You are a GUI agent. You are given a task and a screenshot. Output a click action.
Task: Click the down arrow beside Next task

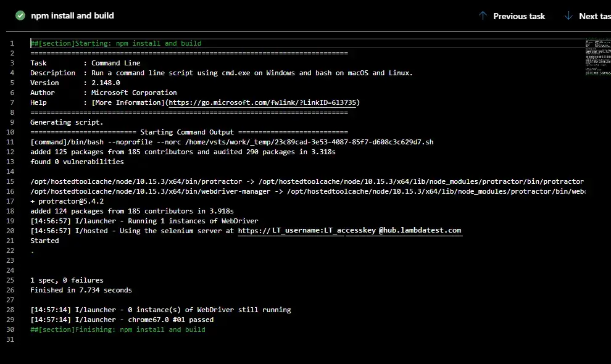(568, 15)
